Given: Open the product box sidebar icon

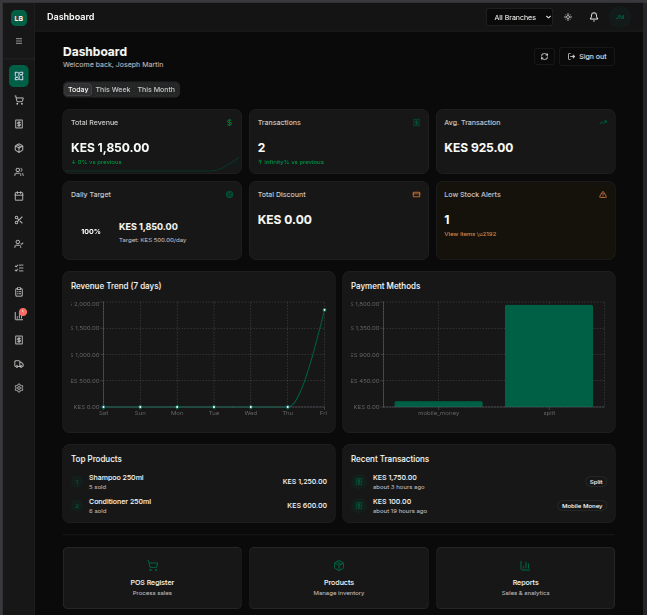Looking at the screenshot, I should coord(19,148).
